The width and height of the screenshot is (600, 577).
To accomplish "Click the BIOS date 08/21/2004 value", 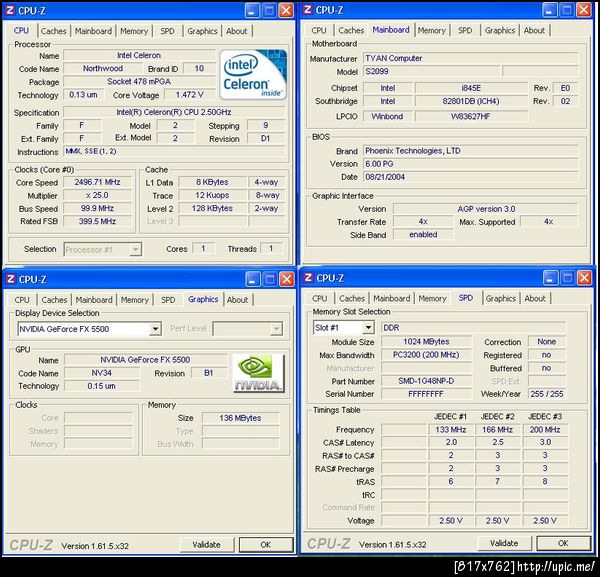I will (x=470, y=177).
